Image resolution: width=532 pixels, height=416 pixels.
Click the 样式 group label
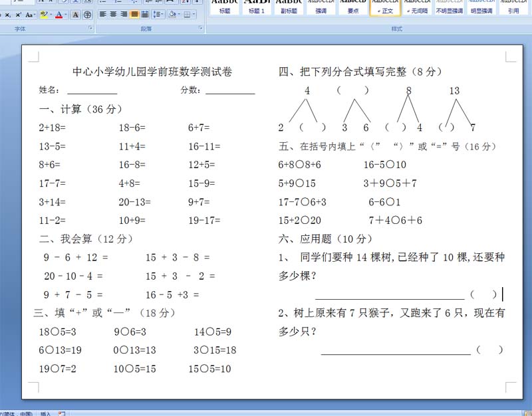(x=396, y=29)
